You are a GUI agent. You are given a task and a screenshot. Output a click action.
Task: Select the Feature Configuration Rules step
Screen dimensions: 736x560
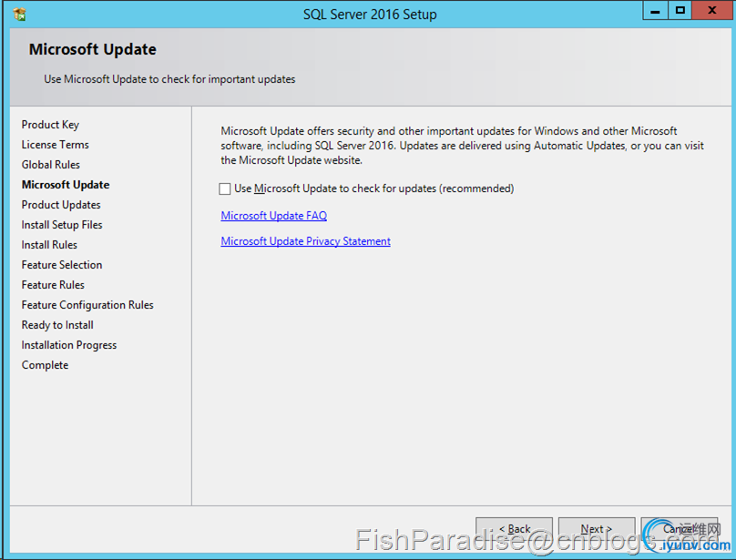(x=87, y=305)
